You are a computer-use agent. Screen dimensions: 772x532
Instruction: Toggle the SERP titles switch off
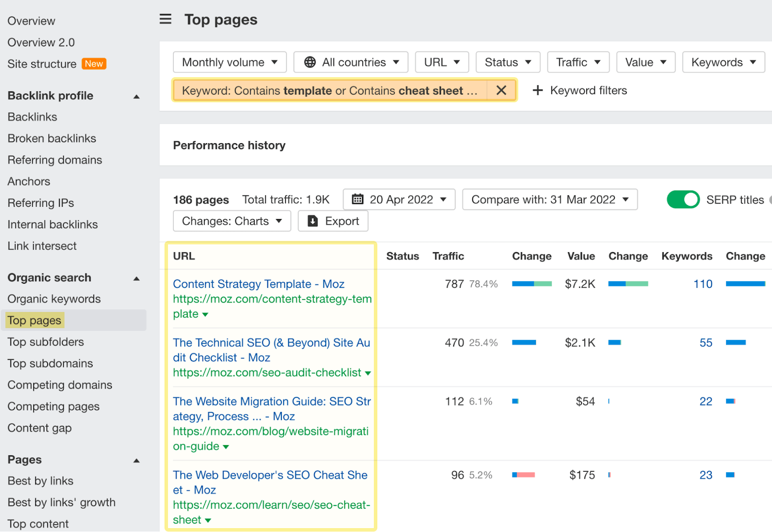[x=683, y=199]
